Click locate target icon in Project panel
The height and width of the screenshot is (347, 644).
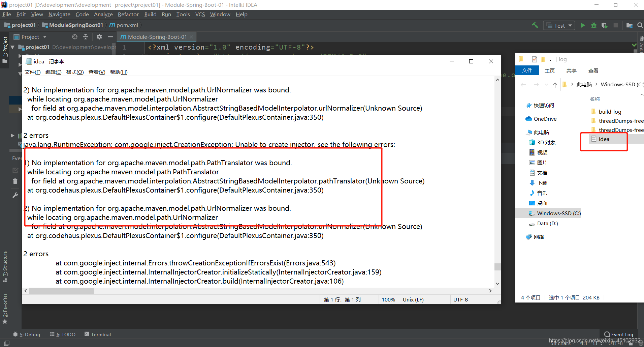click(75, 37)
